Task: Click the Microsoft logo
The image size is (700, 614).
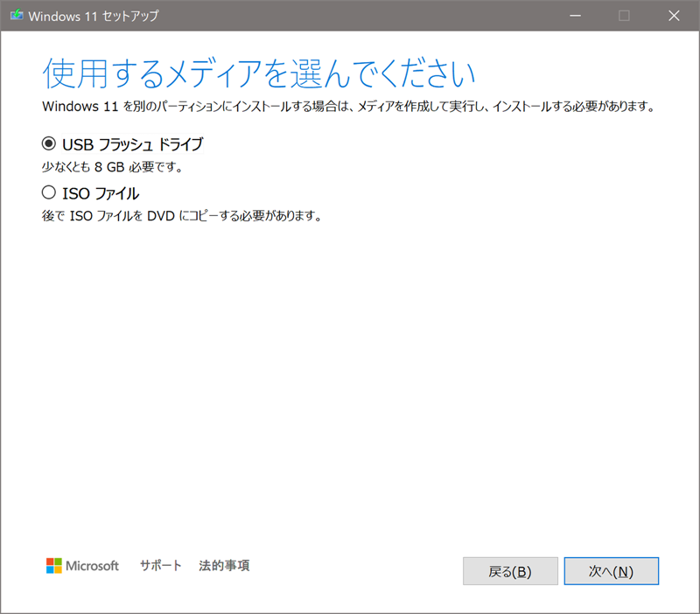Action: [82, 566]
